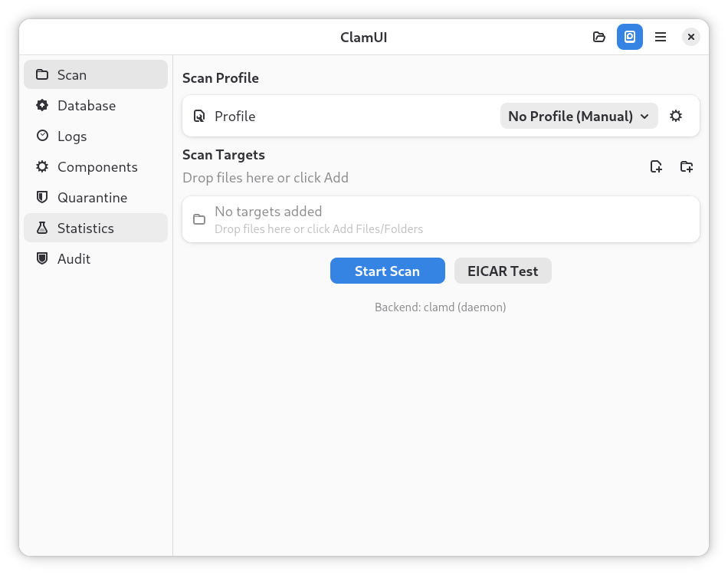
Task: Click the Backend: clamd (daemon) status text
Action: click(440, 307)
